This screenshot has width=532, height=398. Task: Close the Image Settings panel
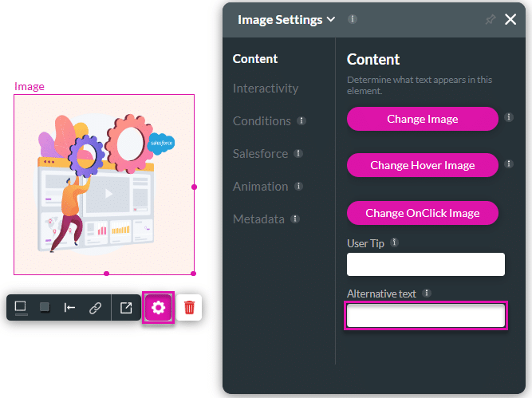tap(510, 19)
